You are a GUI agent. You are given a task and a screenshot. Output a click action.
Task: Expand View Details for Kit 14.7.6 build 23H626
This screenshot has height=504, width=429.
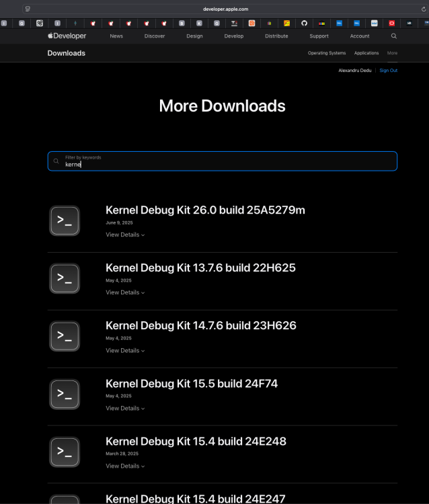(x=125, y=350)
